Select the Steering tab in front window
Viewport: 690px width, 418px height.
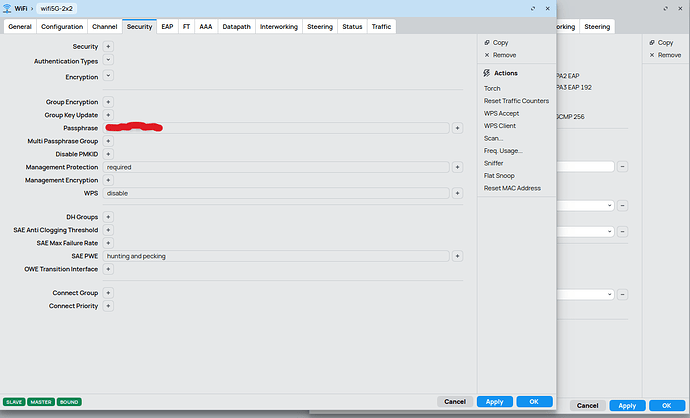click(x=320, y=26)
